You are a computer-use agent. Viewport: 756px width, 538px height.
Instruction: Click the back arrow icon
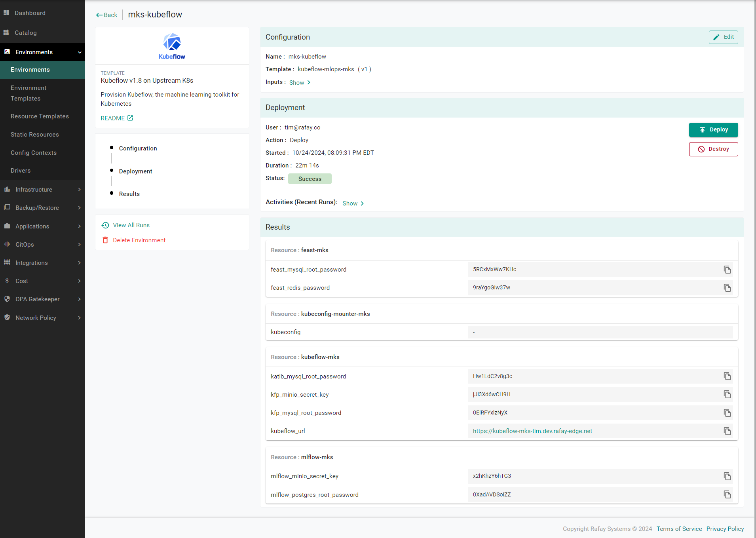click(99, 15)
